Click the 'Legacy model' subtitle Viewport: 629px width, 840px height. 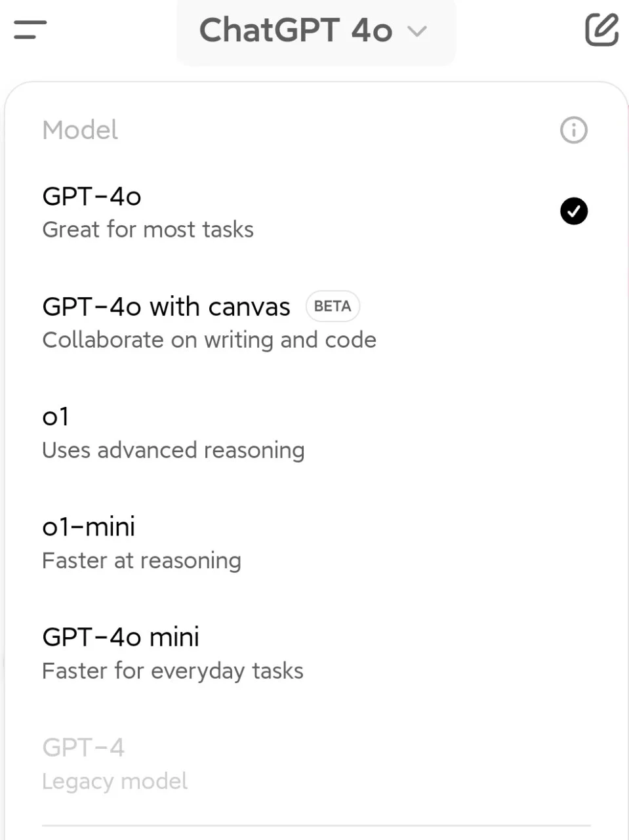115,781
